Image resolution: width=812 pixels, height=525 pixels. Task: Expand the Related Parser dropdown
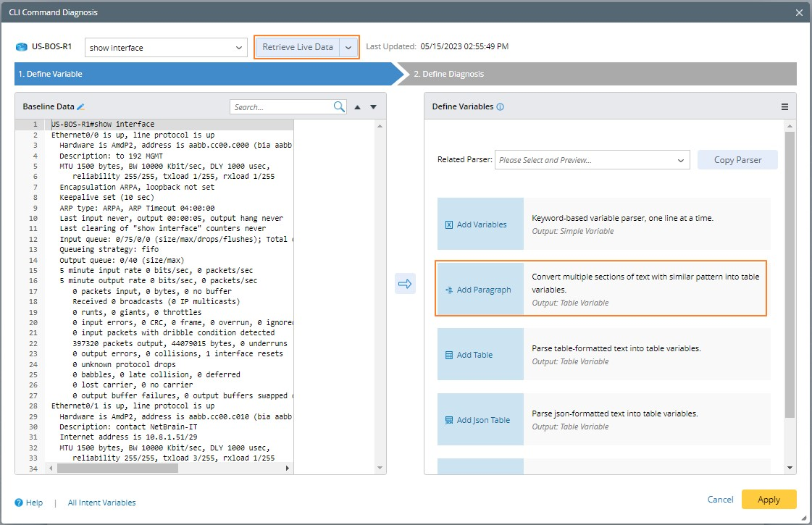680,160
